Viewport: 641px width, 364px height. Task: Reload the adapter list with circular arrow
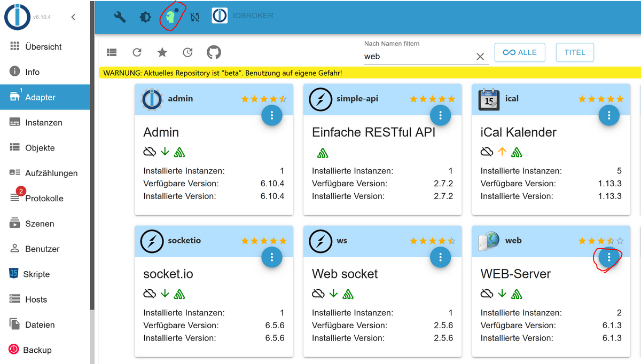137,52
